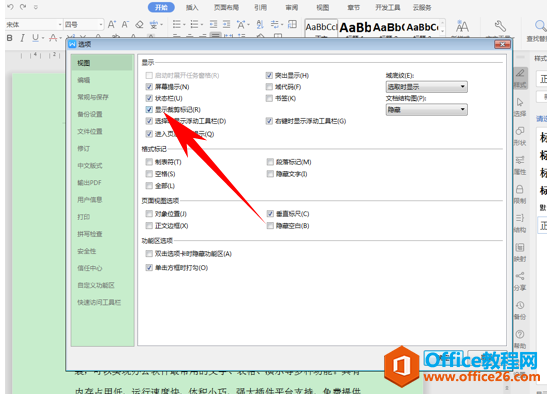This screenshot has height=394, width=547.
Task: Enable 隐藏文字(I) checkbox
Action: [270, 174]
